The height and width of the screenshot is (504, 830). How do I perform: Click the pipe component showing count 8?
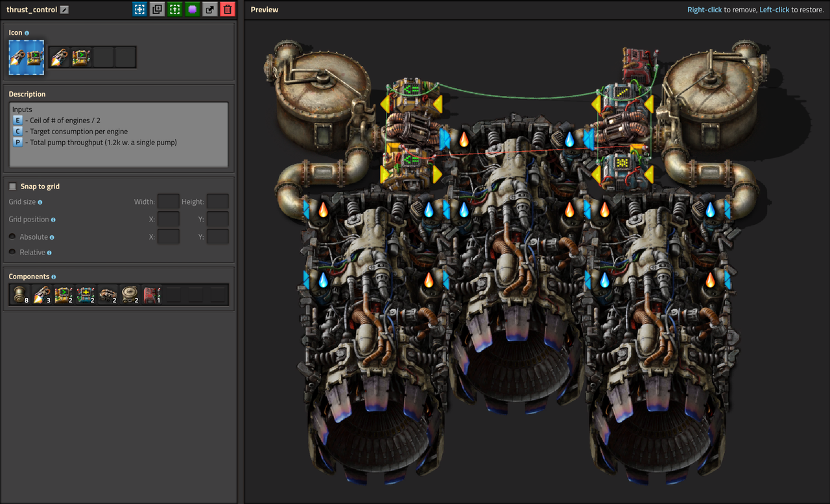point(20,295)
